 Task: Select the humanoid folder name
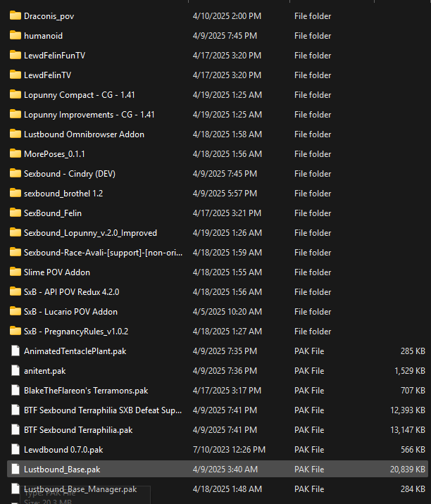click(43, 36)
